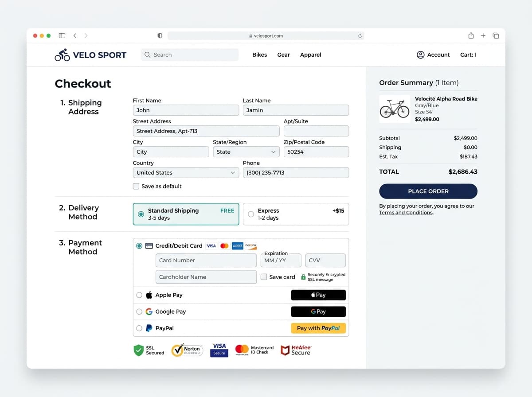
Task: Click the City field
Action: [x=171, y=152]
